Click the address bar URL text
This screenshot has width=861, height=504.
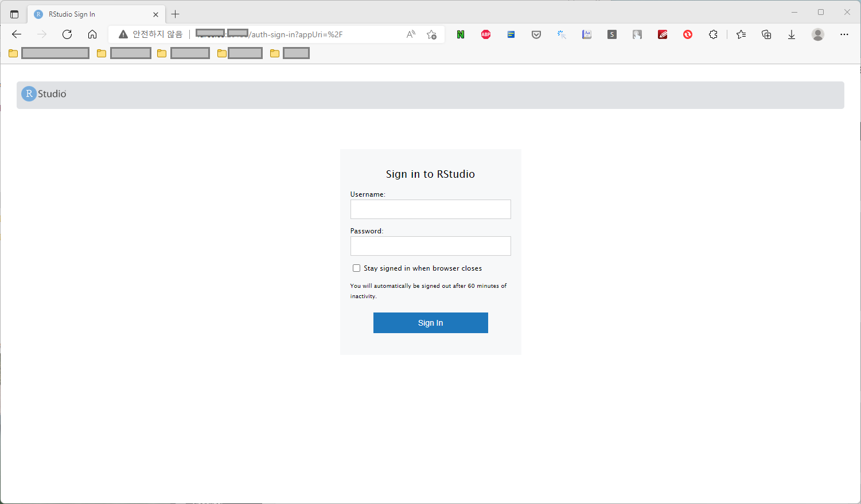[269, 34]
